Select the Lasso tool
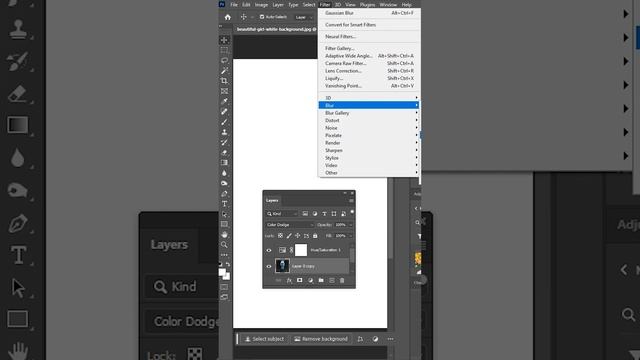 point(224,60)
